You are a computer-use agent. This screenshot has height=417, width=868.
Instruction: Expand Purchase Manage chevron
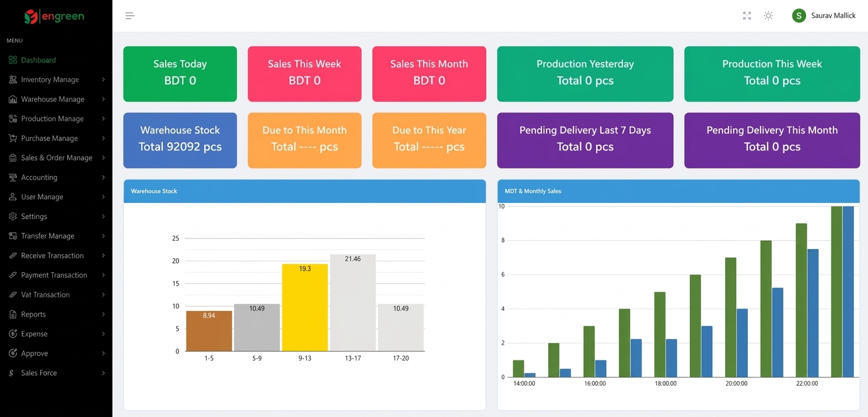click(103, 138)
